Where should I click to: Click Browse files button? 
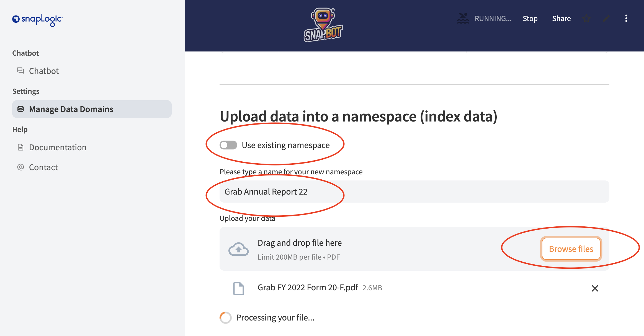tap(571, 249)
